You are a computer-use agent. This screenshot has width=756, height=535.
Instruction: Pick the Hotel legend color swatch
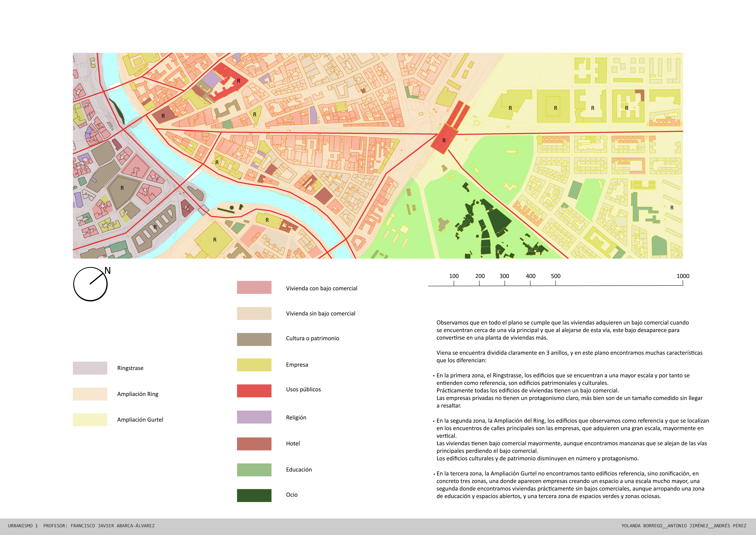coord(254,444)
